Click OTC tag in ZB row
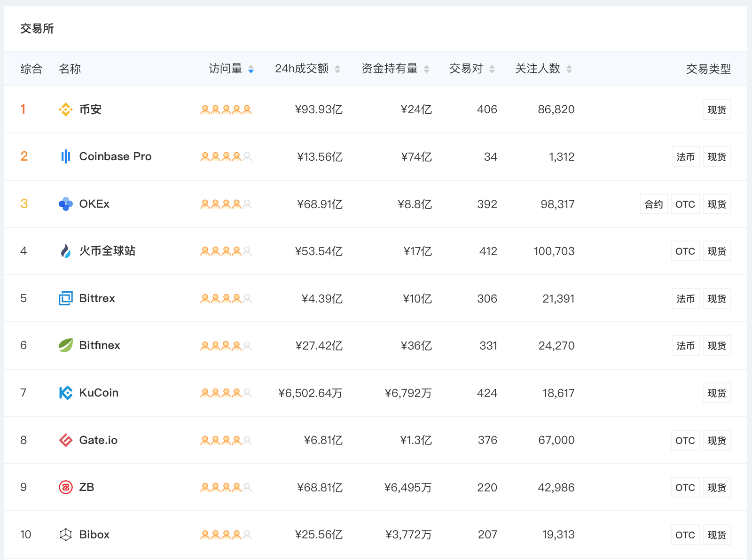The width and height of the screenshot is (752, 560). pos(685,487)
